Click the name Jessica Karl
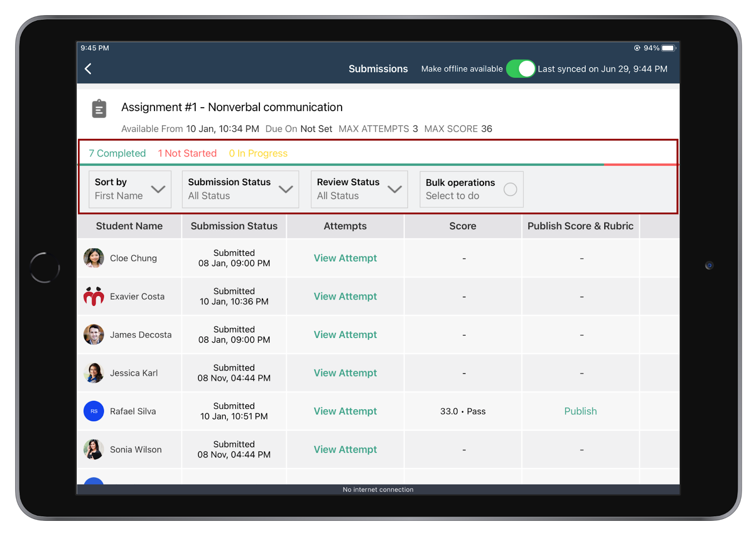 click(134, 373)
